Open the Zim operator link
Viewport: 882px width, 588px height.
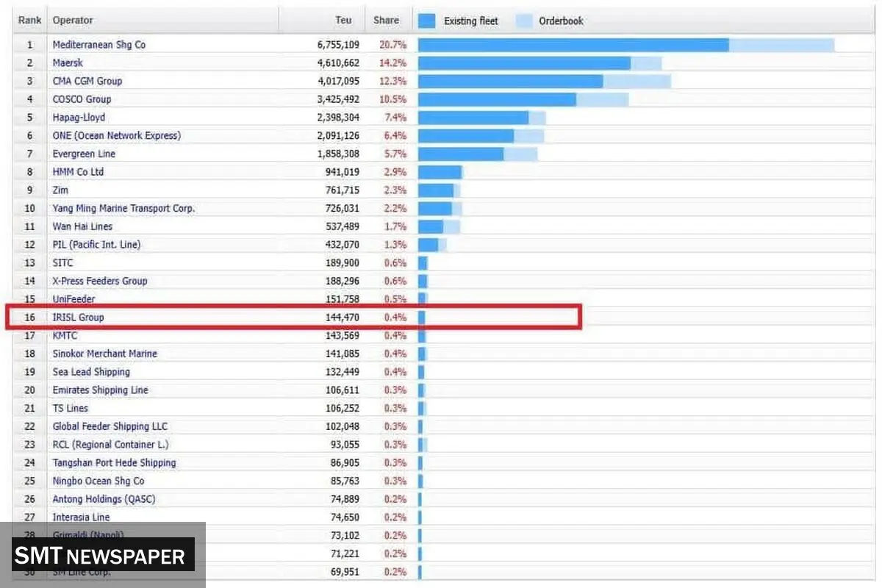coord(60,190)
